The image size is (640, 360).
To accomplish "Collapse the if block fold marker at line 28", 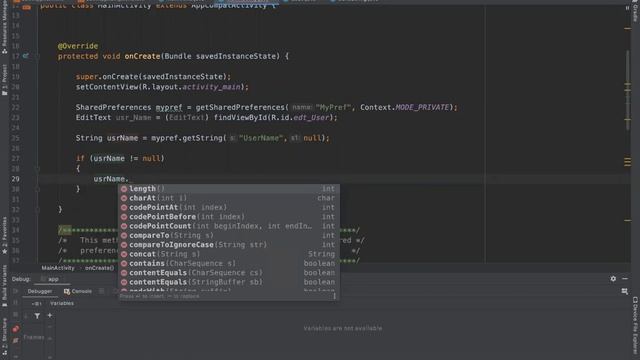I will 37,169.
